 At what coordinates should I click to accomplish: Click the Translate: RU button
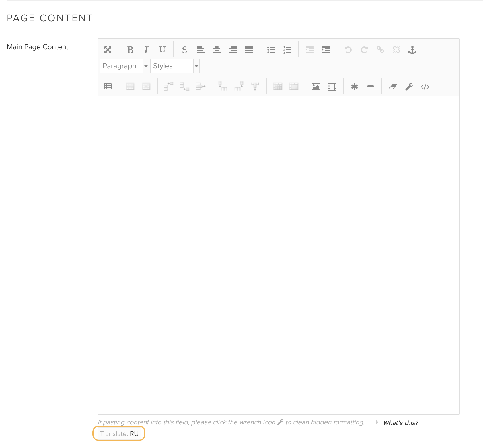click(x=119, y=434)
